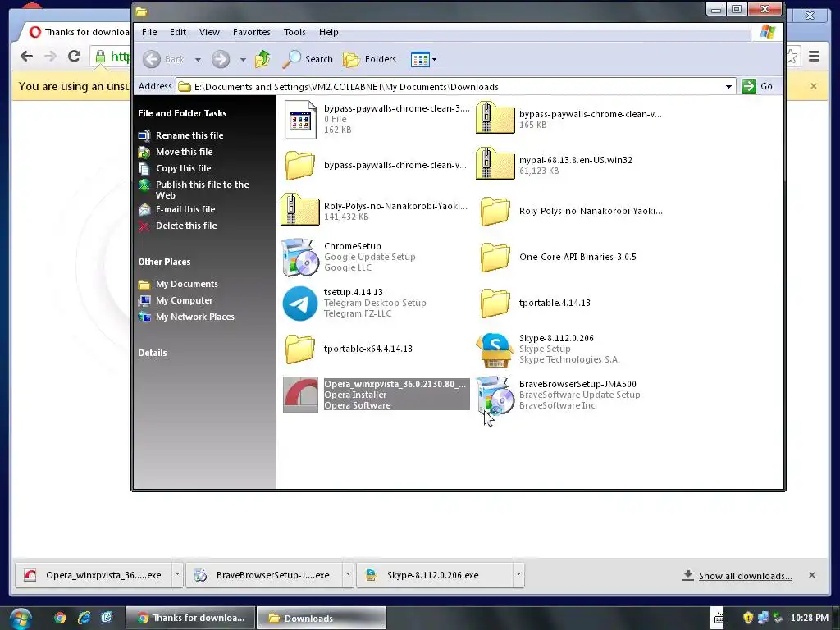Select the Opera installer icon
This screenshot has width=840, height=630.
[x=300, y=395]
